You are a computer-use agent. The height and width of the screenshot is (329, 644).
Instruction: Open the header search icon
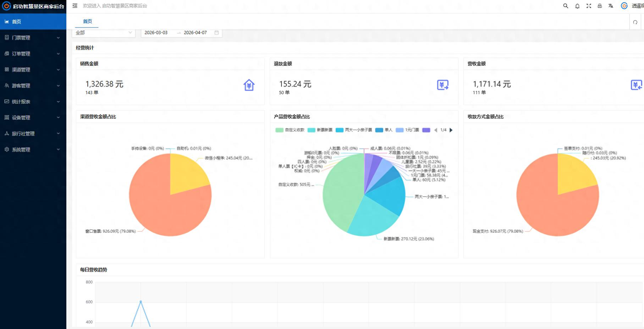(x=566, y=6)
